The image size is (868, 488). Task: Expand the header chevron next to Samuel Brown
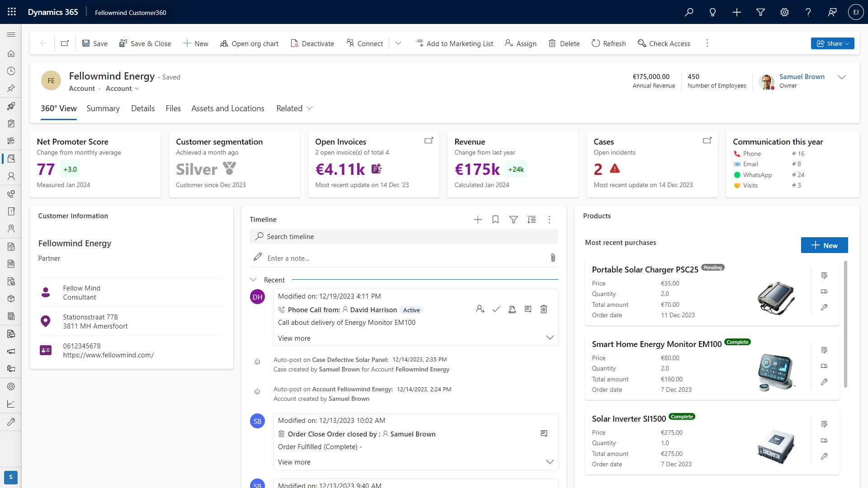pos(841,77)
